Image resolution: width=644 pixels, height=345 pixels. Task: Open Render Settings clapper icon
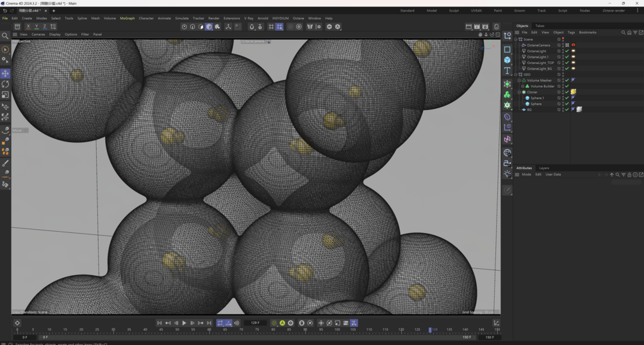(x=485, y=27)
